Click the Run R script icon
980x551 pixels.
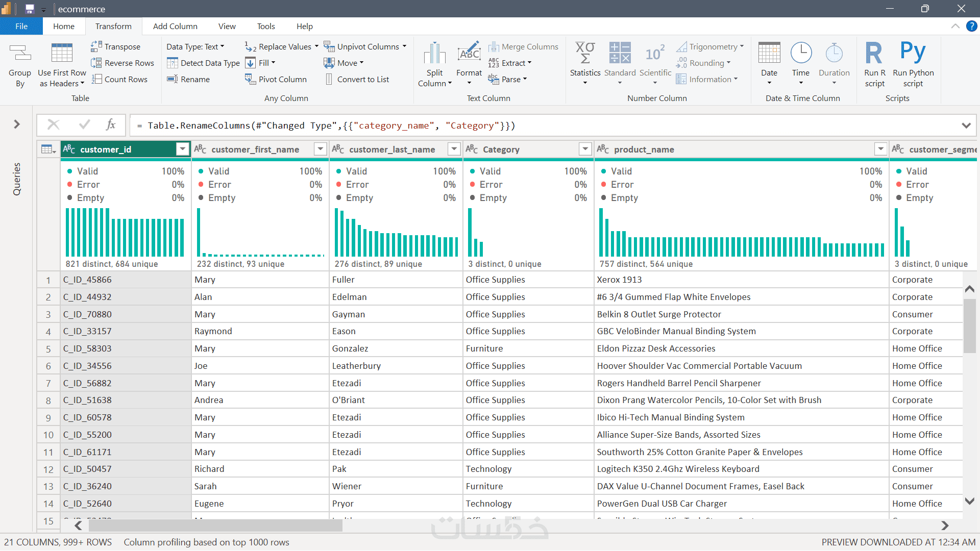tap(874, 53)
